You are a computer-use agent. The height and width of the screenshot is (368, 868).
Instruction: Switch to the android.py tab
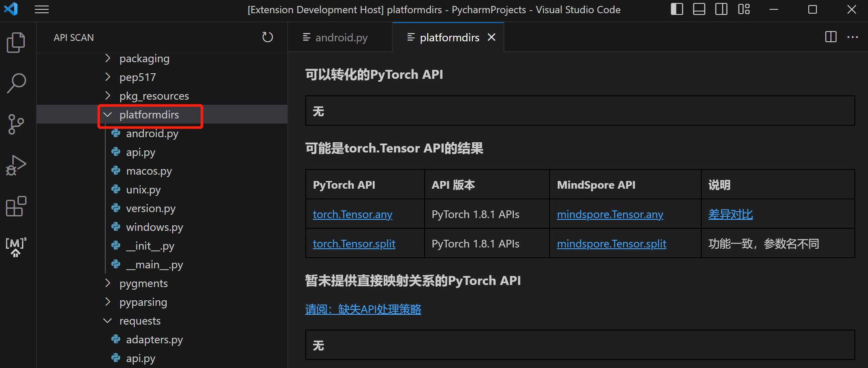click(x=341, y=37)
